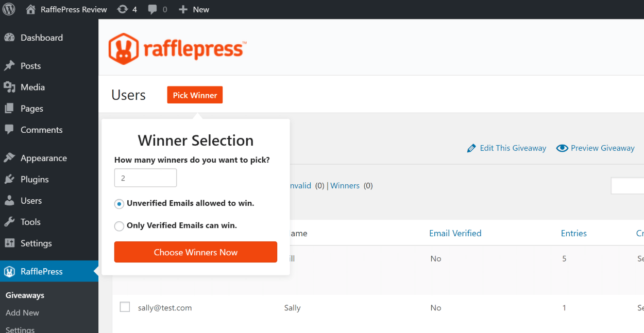Select Unverified Emails allowed to win
The image size is (644, 333).
119,204
